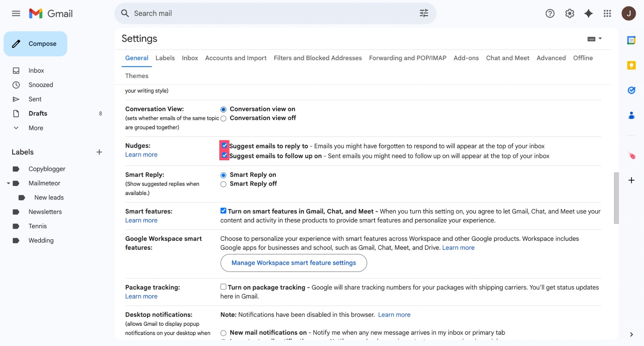
Task: Open Contacts from the side panel
Action: (631, 115)
